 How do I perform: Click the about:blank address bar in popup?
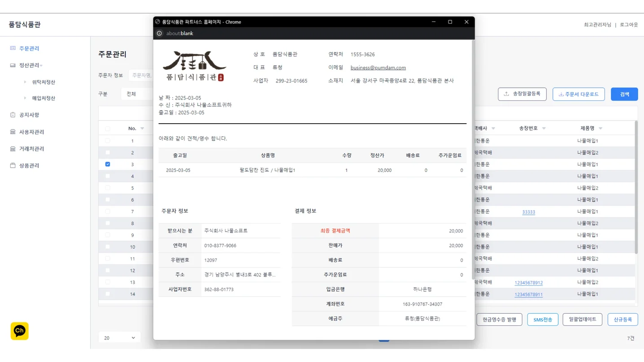180,34
